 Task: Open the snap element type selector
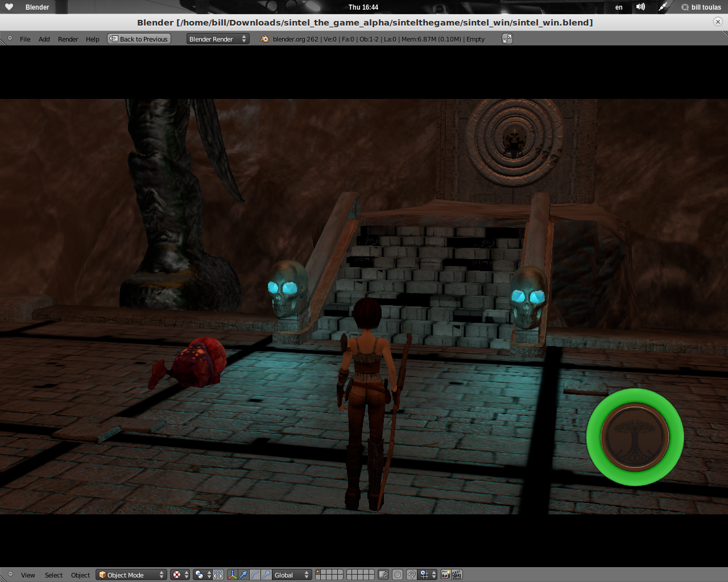428,575
